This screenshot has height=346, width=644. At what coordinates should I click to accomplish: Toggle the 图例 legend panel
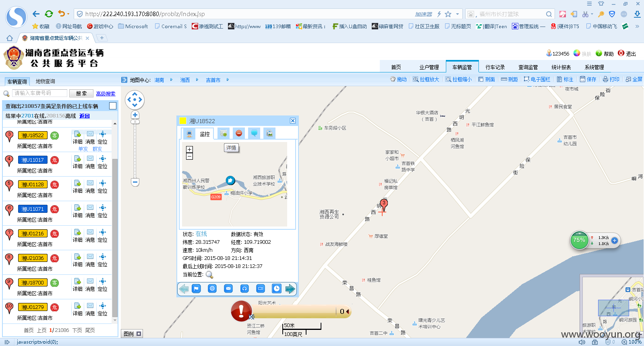pyautogui.click(x=132, y=334)
